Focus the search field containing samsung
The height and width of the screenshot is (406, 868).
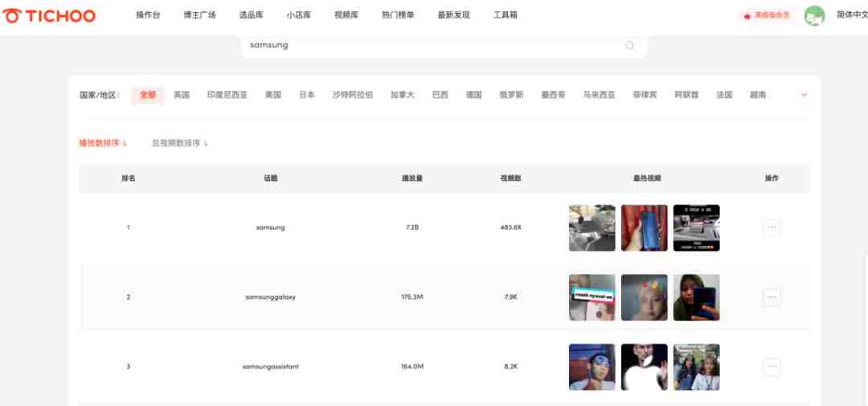click(444, 45)
